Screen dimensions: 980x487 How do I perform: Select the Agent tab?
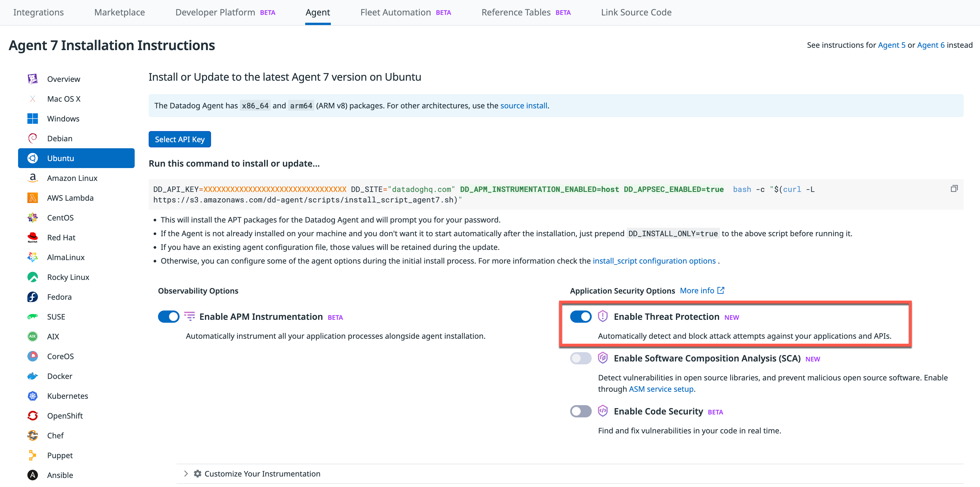pos(318,12)
